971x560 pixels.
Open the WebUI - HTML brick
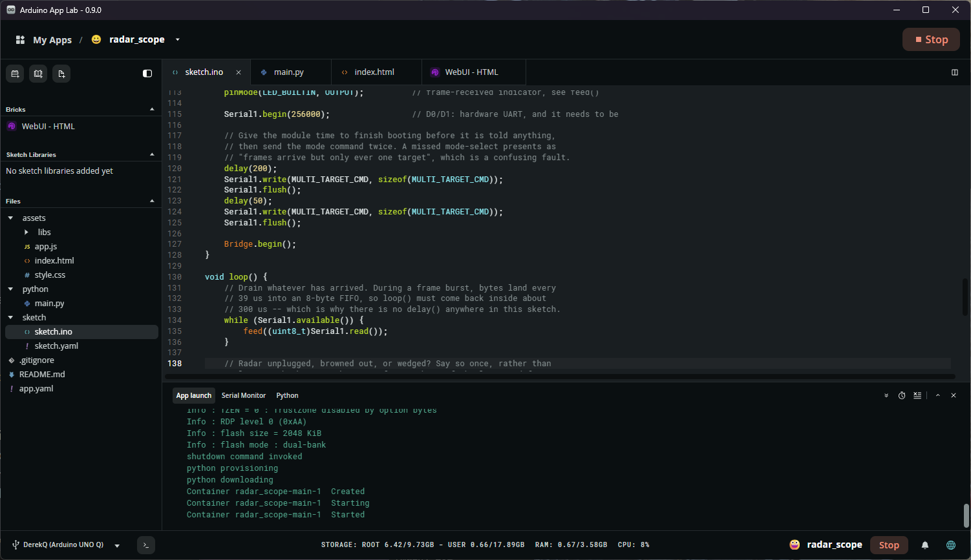tap(48, 127)
